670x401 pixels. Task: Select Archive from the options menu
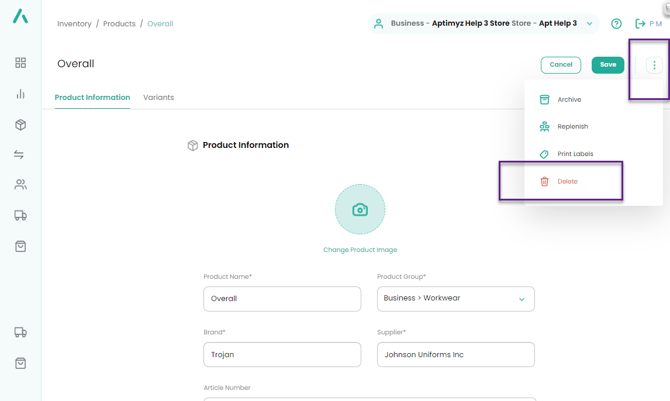(x=569, y=100)
